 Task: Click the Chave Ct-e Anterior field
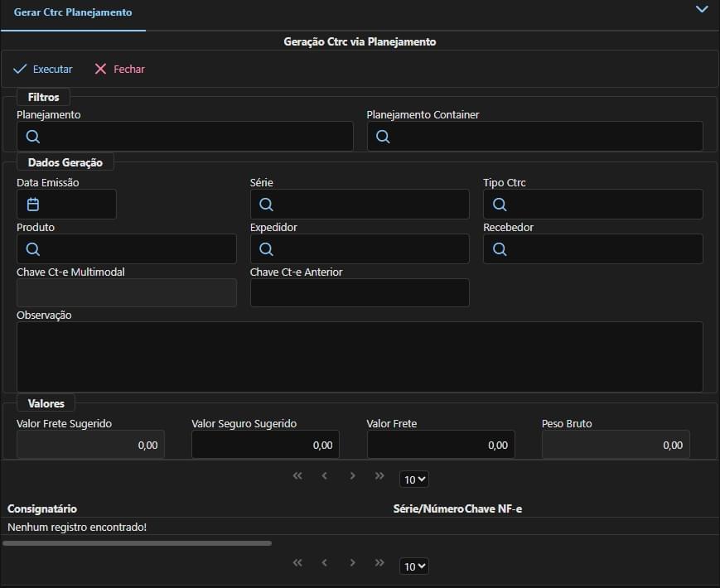click(x=360, y=293)
